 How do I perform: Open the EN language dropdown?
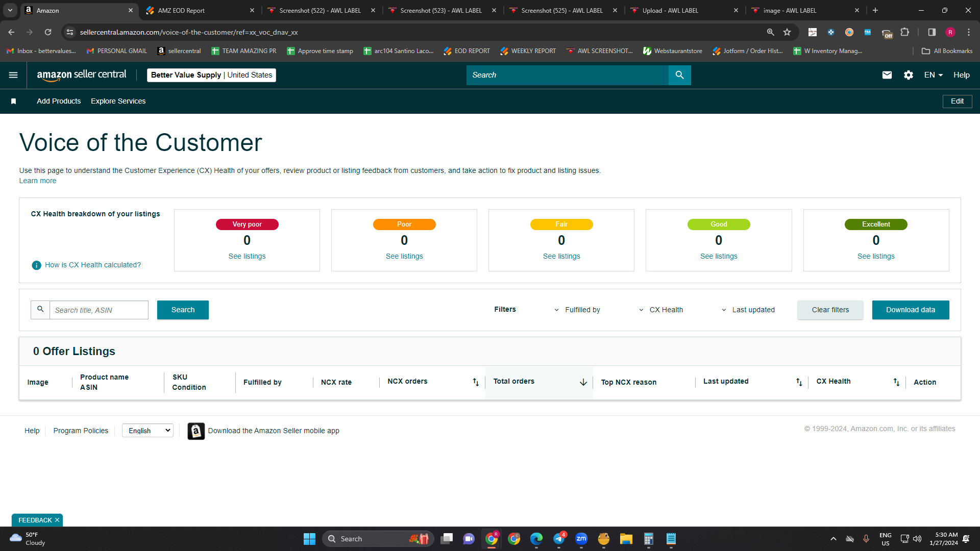(x=934, y=75)
